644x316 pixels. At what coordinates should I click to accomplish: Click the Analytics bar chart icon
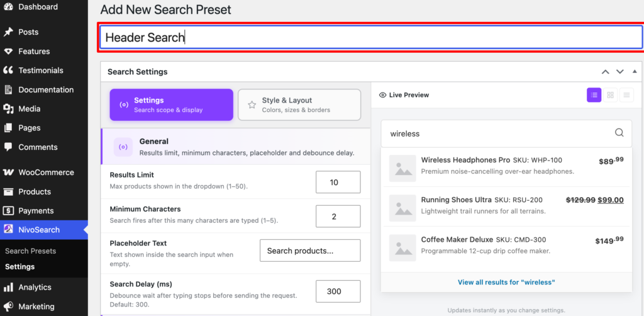tap(8, 287)
